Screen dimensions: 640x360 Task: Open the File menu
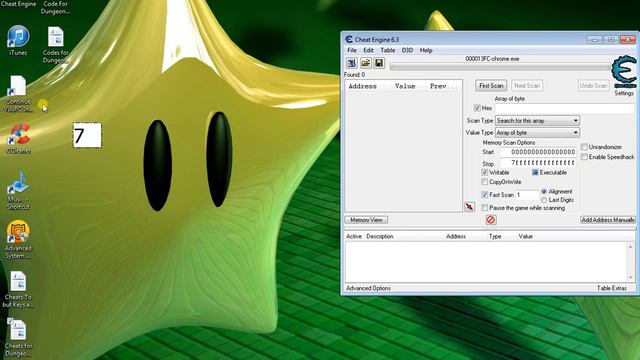(352, 50)
